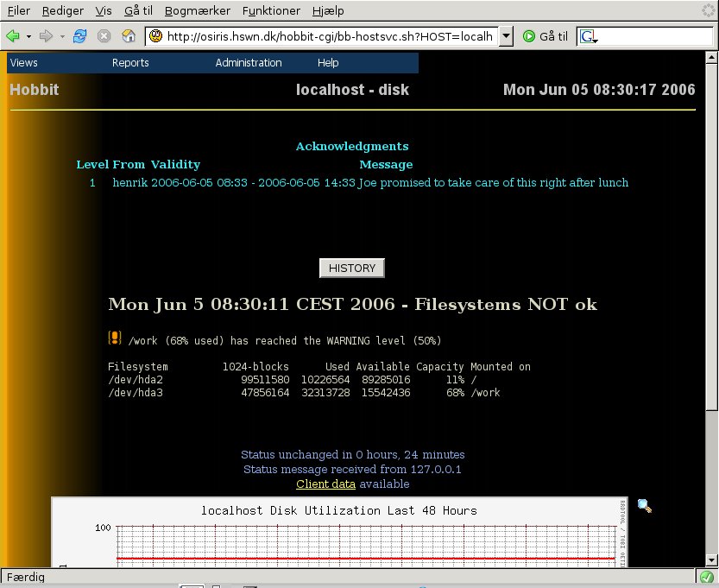The width and height of the screenshot is (719, 588).
Task: Click the Back navigation arrow
Action: point(13,36)
